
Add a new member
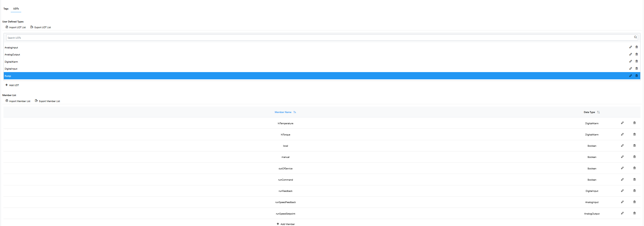coord(286,224)
